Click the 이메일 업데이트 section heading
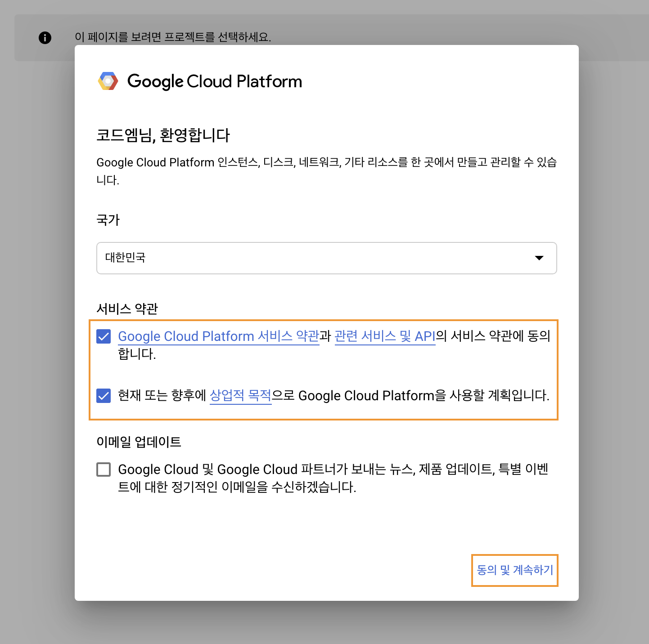The height and width of the screenshot is (644, 649). point(139,442)
